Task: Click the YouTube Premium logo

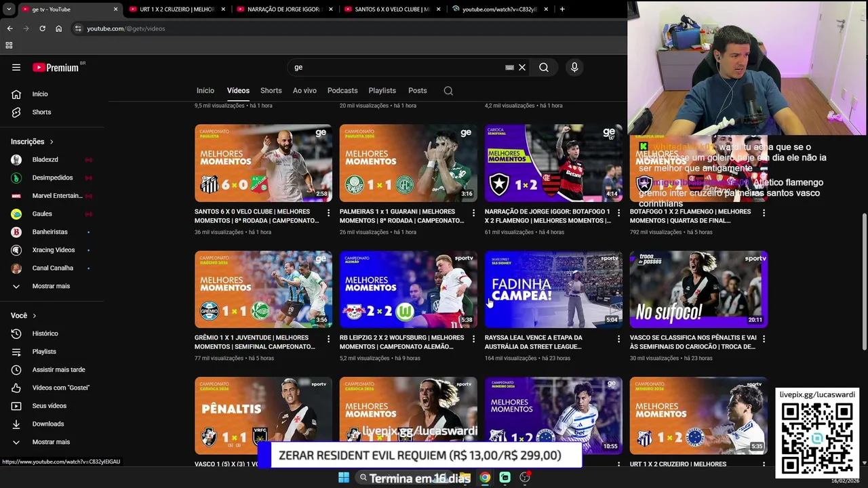Action: [57, 67]
